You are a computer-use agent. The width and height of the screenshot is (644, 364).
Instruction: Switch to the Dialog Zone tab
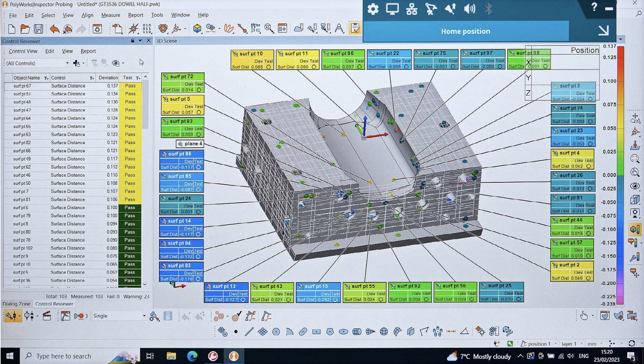(x=17, y=304)
